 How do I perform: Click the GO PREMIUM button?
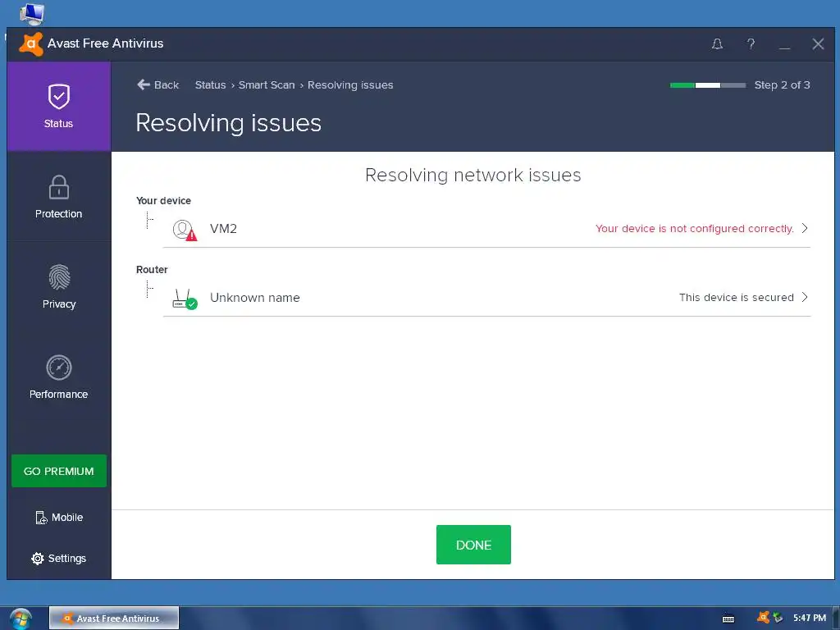(x=59, y=471)
